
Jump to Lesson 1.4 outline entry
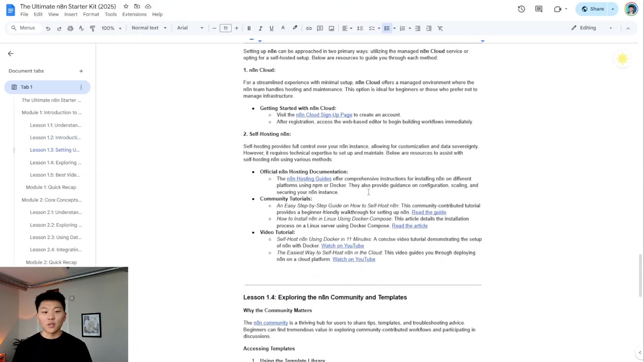pos(56,162)
